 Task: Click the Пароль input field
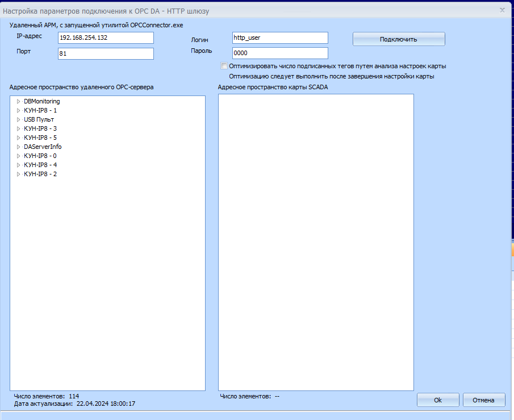pos(280,53)
